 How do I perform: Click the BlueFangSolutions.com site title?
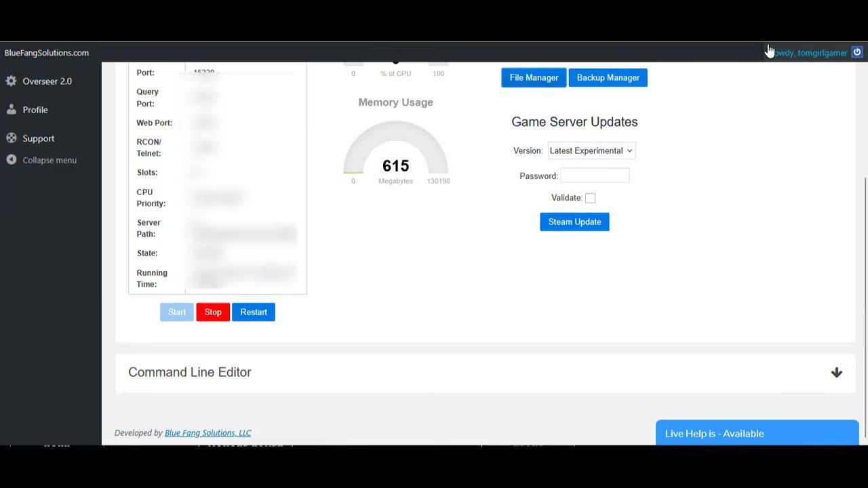pyautogui.click(x=47, y=52)
